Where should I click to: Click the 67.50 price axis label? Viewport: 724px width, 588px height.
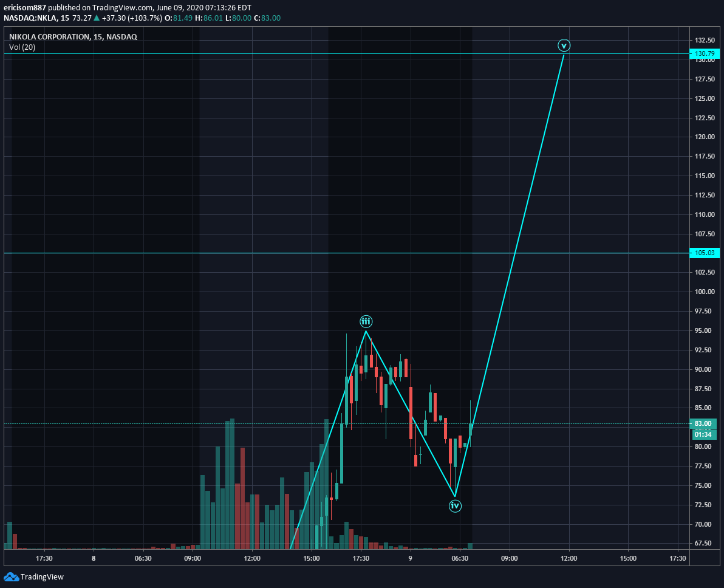[x=703, y=543]
